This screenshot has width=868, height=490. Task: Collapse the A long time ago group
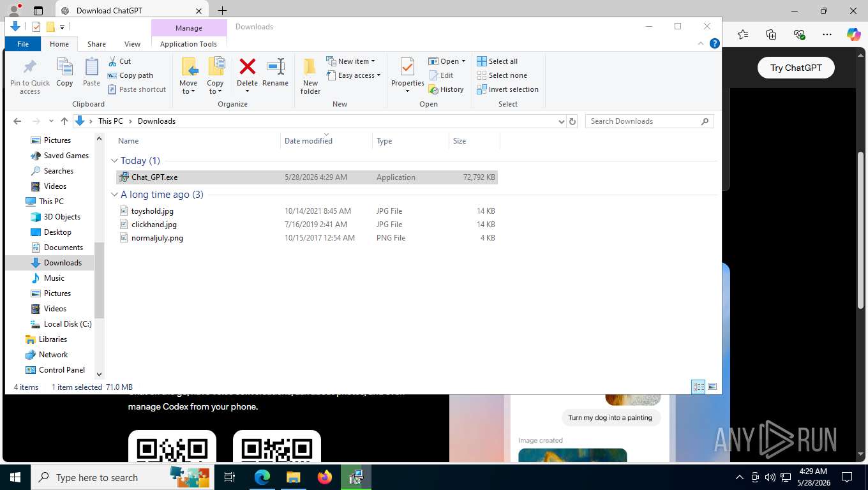coord(114,195)
